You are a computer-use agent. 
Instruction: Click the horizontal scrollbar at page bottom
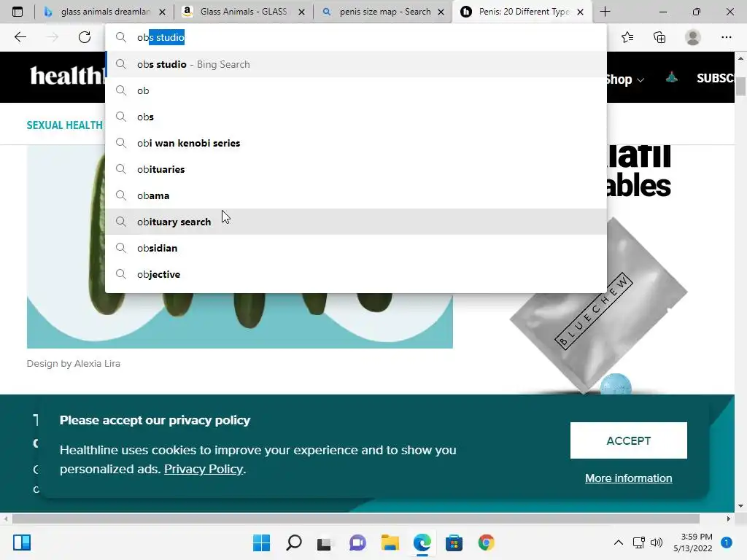coord(355,518)
